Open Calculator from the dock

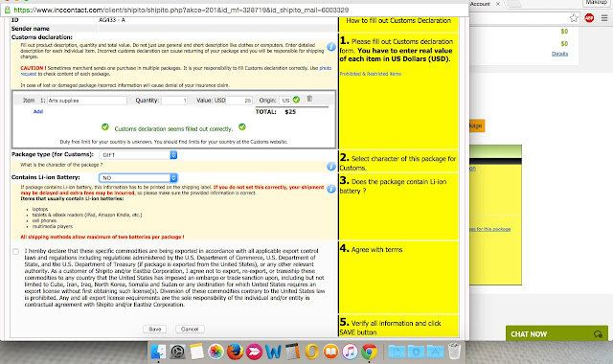[292, 352]
